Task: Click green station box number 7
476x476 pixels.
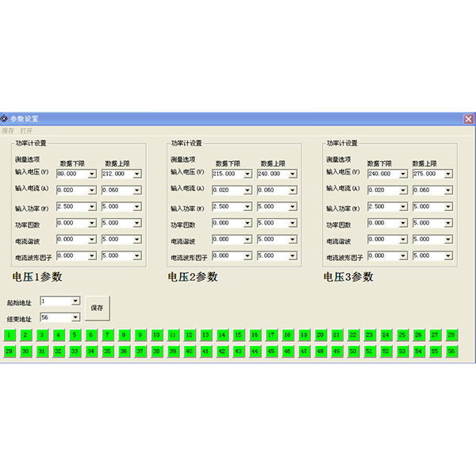Action: [x=107, y=336]
